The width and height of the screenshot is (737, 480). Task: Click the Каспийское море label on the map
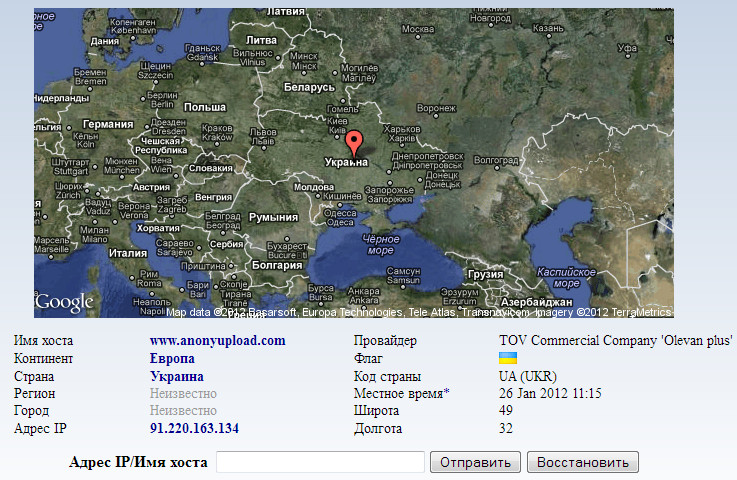click(x=566, y=277)
